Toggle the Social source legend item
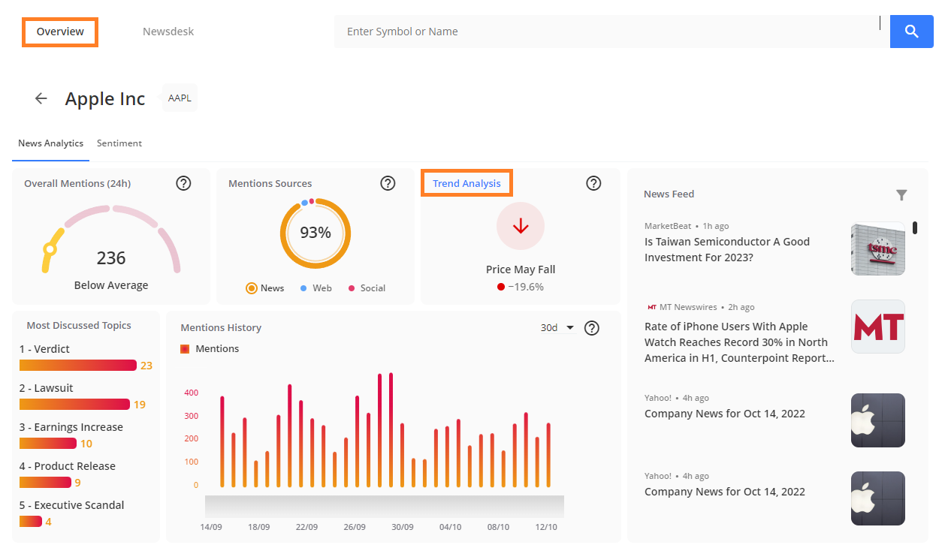This screenshot has height=560, width=942. click(x=366, y=288)
